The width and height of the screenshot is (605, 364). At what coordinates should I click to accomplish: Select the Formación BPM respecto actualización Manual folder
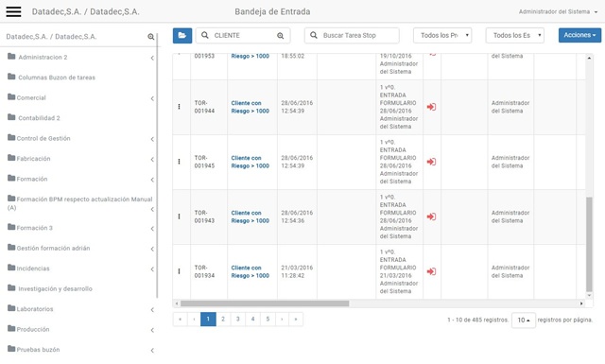[x=79, y=203]
